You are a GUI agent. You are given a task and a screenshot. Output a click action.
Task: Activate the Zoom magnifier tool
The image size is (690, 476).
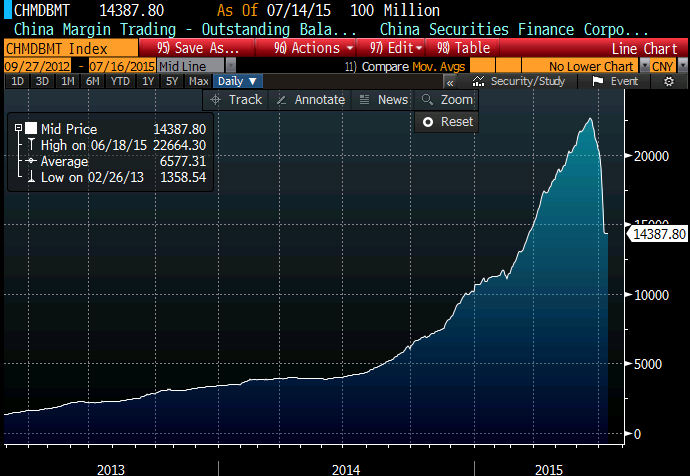pos(446,99)
